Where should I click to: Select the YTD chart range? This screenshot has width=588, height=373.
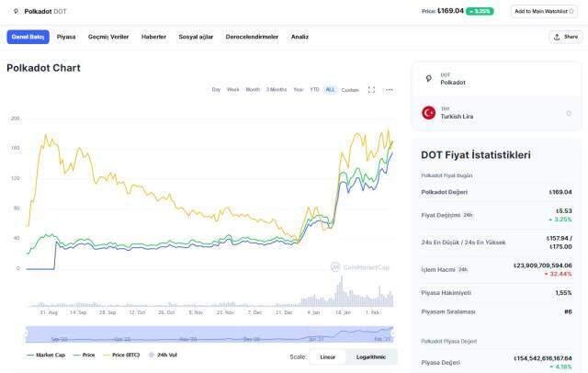pos(314,90)
